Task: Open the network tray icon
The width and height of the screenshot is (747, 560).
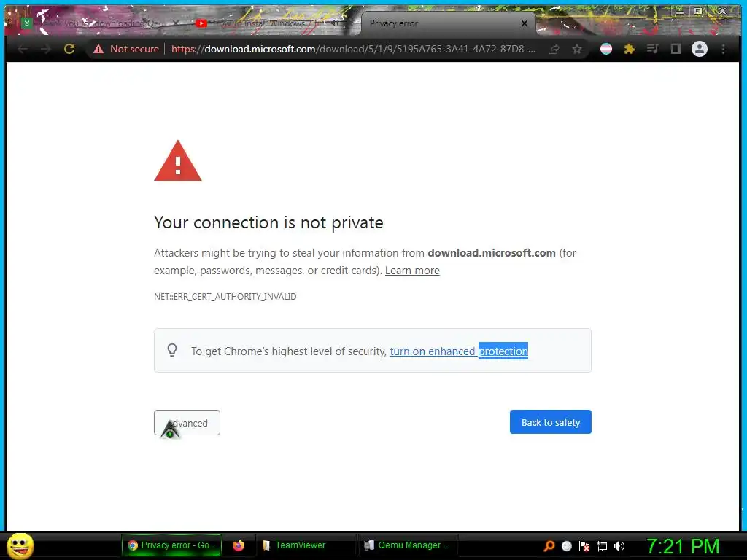Action: 602,547
